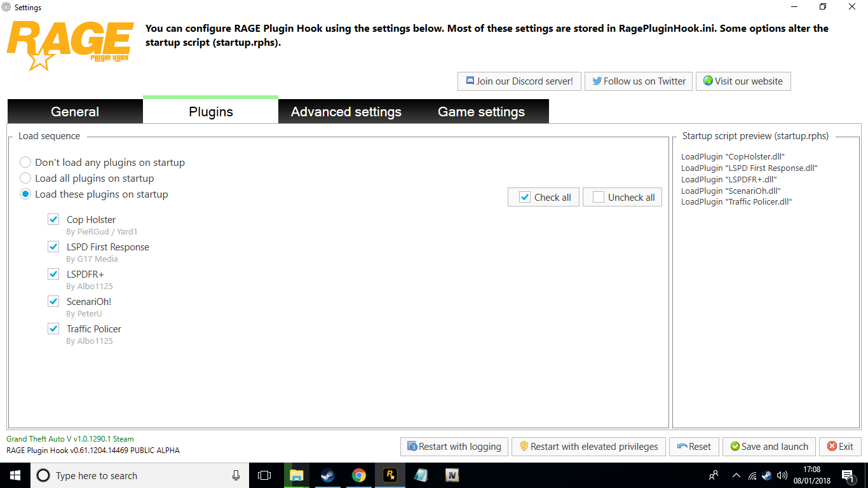Open Task View from the taskbar
Image resolution: width=868 pixels, height=488 pixels.
click(x=264, y=475)
